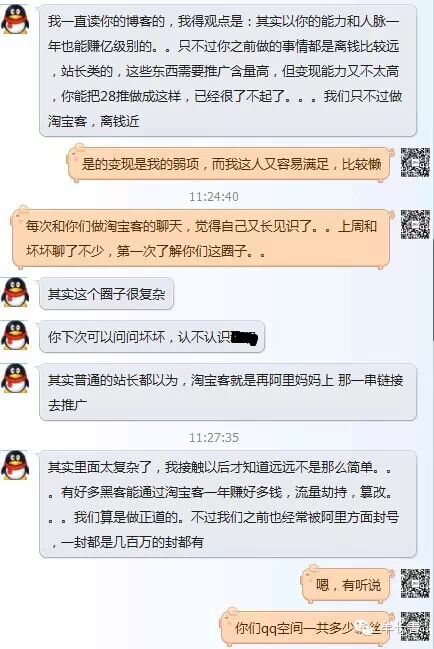Viewport: 434px width, 649px height.
Task: Click penguin avatar next to 其实这个圈子很复杂
Action: [15, 292]
